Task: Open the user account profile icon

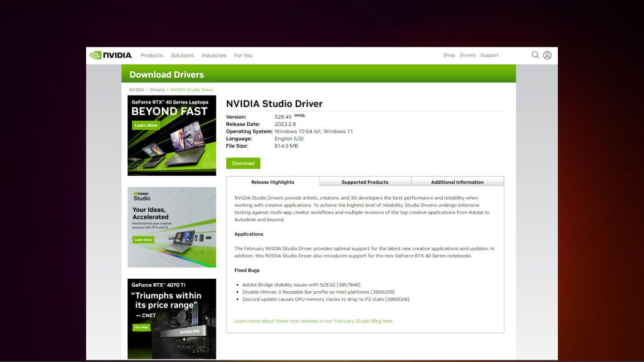Action: (547, 54)
